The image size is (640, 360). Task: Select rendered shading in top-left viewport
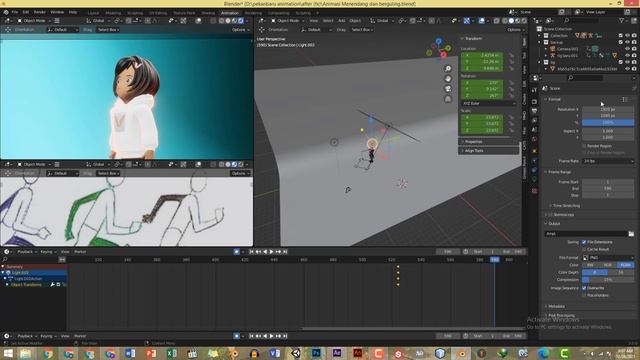241,20
